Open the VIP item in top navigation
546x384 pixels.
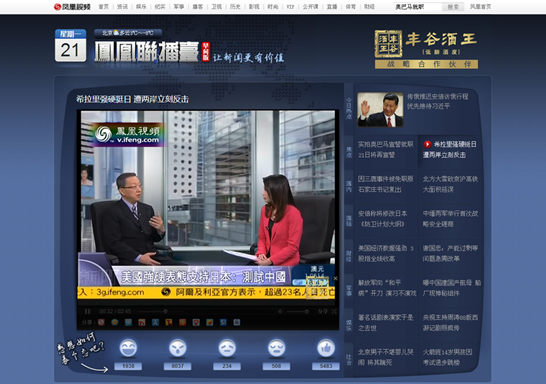pyautogui.click(x=290, y=7)
